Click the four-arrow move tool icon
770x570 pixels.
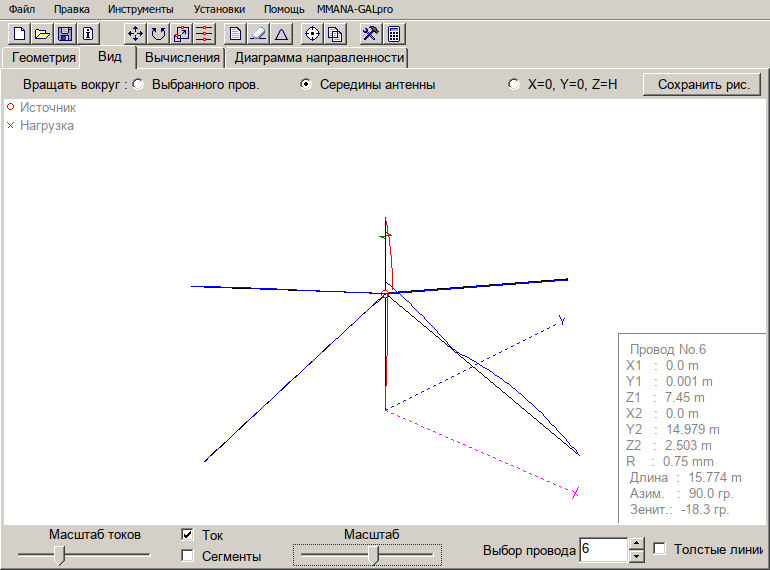(136, 33)
